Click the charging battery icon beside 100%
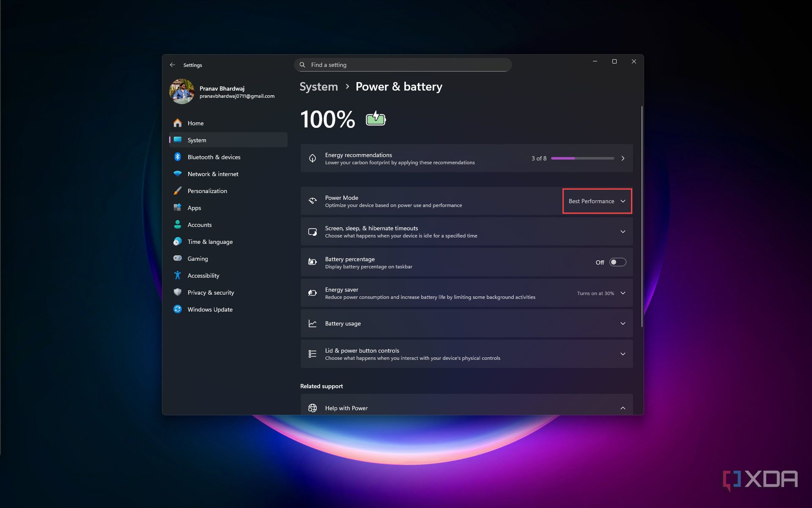Screen dimensions: 812x508 [376, 119]
